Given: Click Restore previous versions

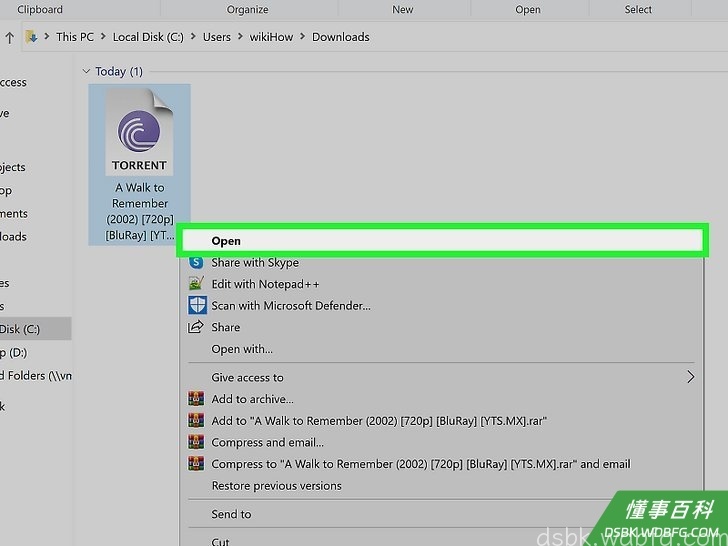Looking at the screenshot, I should click(x=276, y=486).
